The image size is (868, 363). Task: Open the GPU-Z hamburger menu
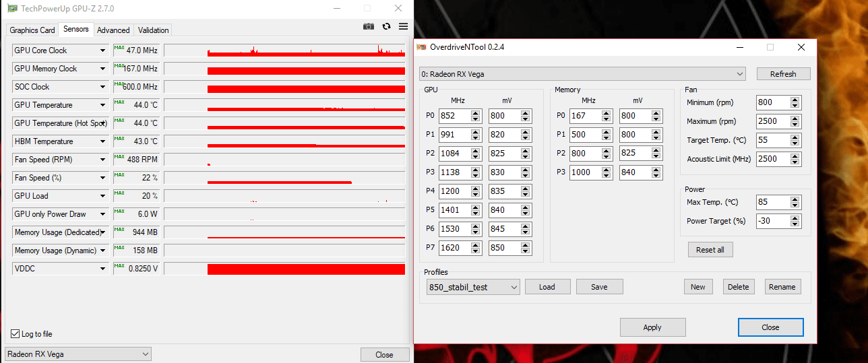point(403,26)
